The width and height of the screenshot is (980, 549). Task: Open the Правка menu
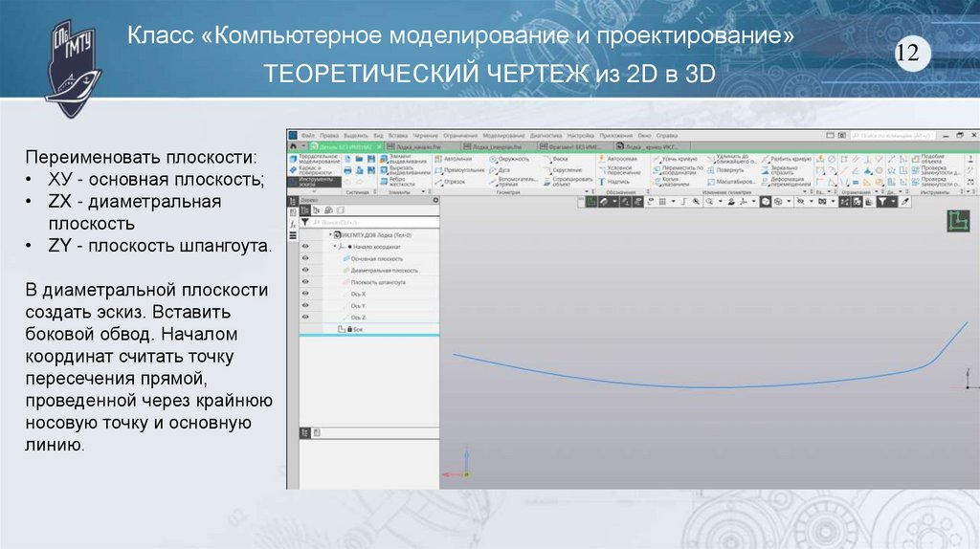pos(329,136)
